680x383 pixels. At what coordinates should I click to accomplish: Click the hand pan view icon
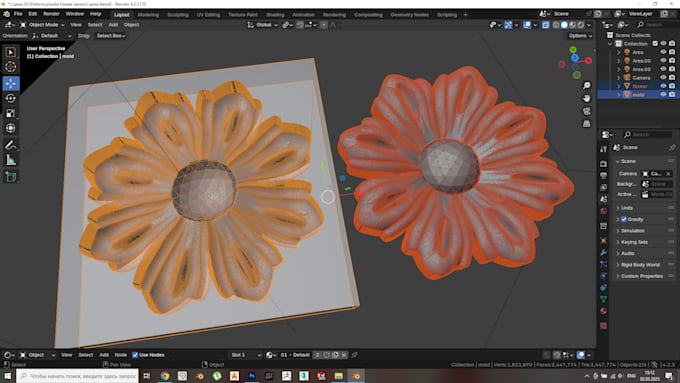586,98
